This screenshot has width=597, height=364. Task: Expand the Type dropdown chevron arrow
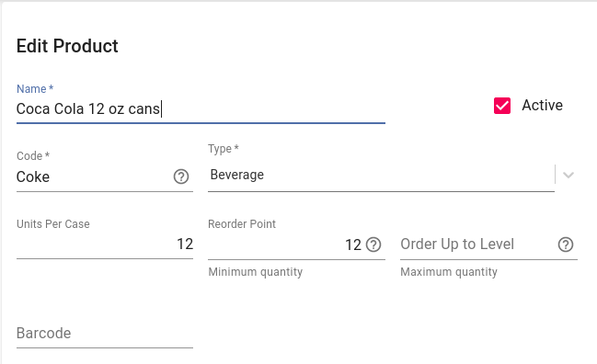click(568, 175)
